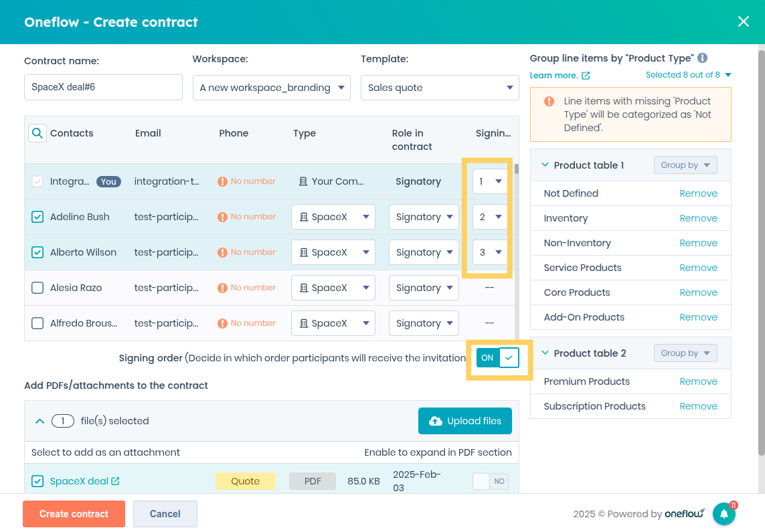The height and width of the screenshot is (532, 765).
Task: Remove the Add-On Products group
Action: pos(698,317)
